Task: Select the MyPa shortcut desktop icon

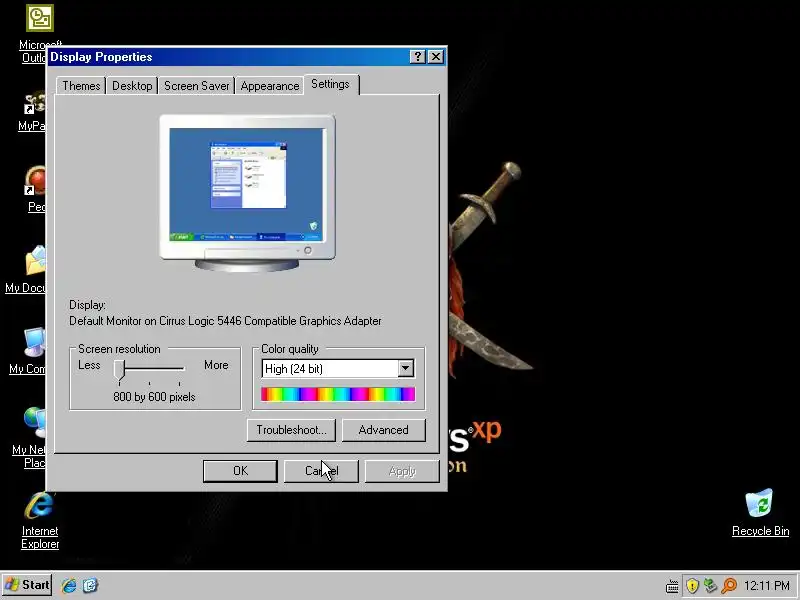Action: click(x=35, y=103)
